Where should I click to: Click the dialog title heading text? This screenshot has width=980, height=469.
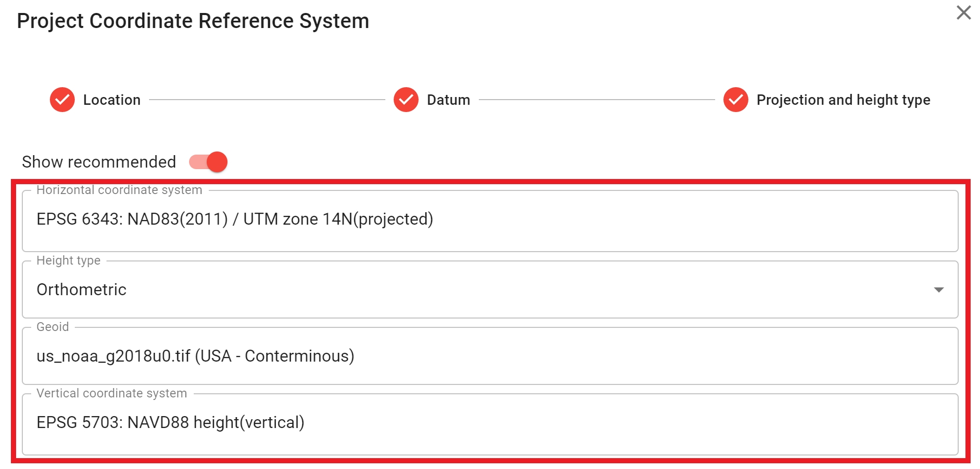click(193, 21)
